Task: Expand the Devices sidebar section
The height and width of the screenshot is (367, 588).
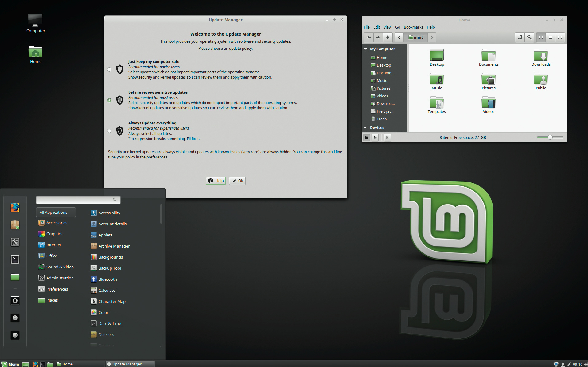Action: (365, 128)
